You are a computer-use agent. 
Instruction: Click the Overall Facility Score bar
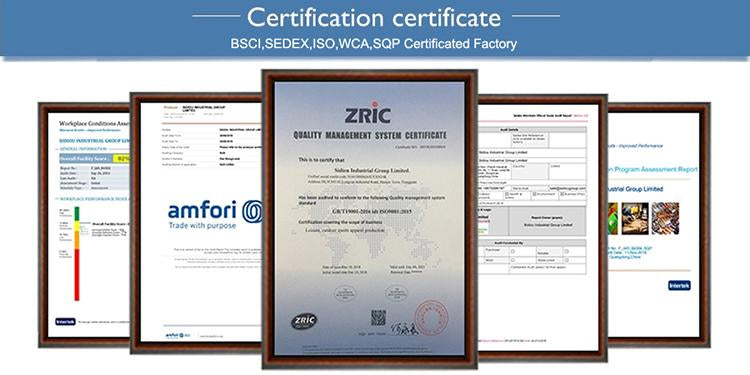pos(94,159)
